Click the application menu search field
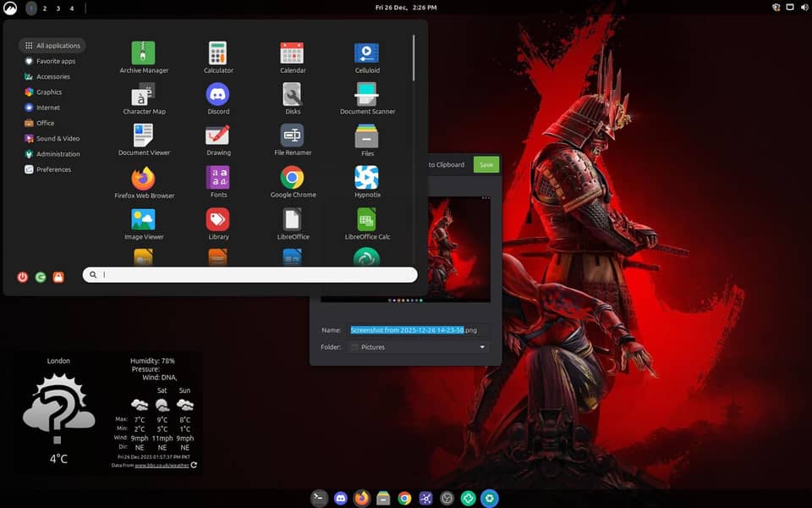 pos(254,275)
